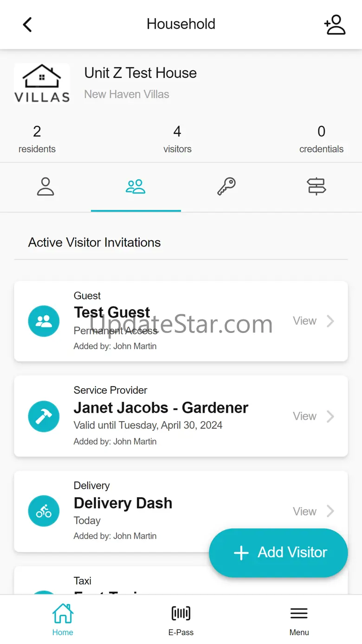Tap the Add Visitor button

click(x=278, y=553)
